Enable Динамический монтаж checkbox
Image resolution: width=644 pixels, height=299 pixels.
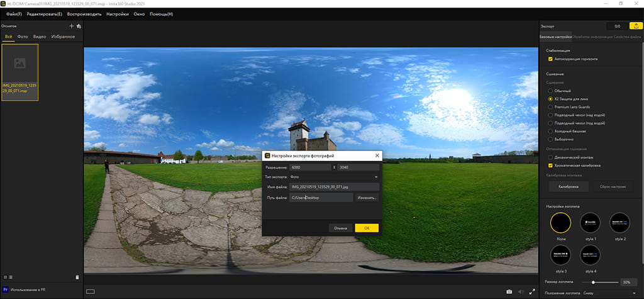[550, 157]
